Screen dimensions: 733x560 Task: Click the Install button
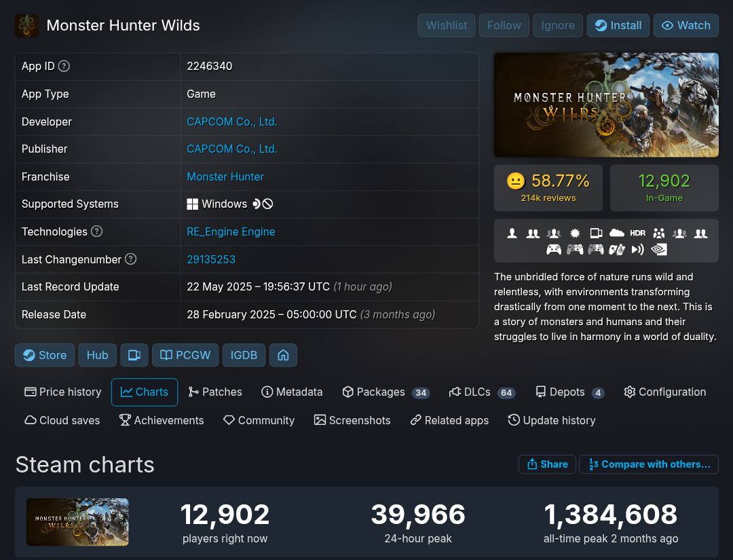pos(618,25)
